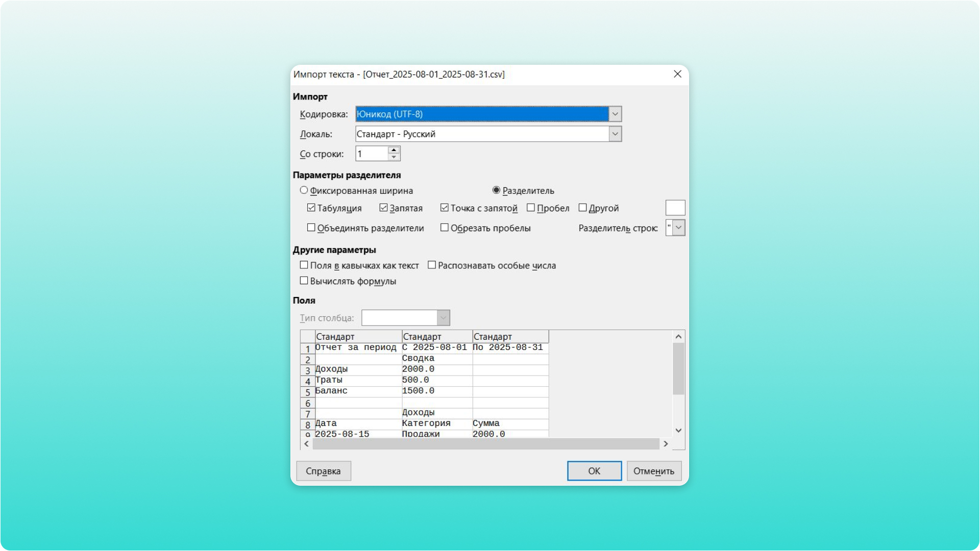Expand the Локаль language dropdown
The image size is (980, 551).
[x=615, y=134]
